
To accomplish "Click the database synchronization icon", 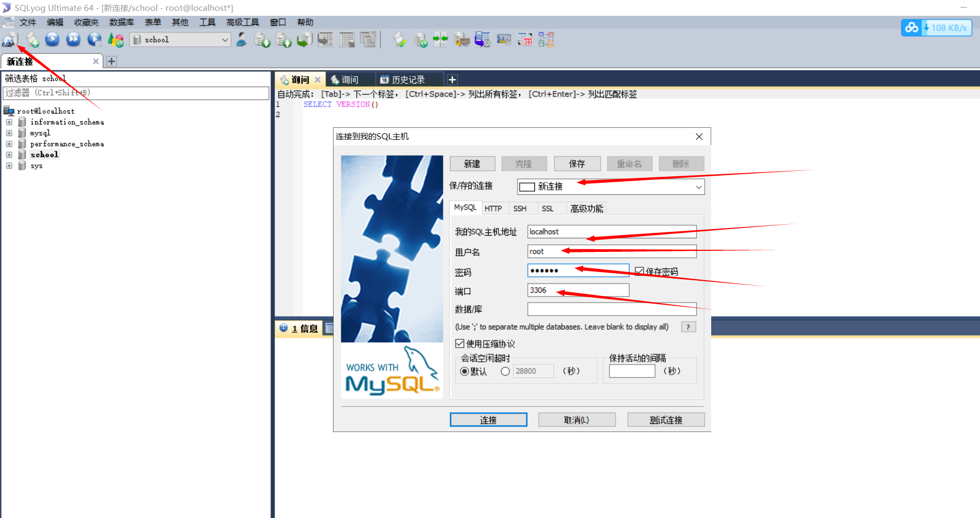I will click(x=421, y=40).
